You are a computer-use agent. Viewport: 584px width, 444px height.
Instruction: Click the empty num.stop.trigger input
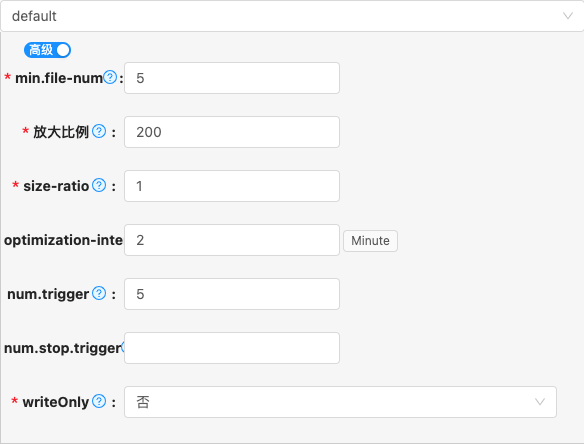pyautogui.click(x=232, y=348)
